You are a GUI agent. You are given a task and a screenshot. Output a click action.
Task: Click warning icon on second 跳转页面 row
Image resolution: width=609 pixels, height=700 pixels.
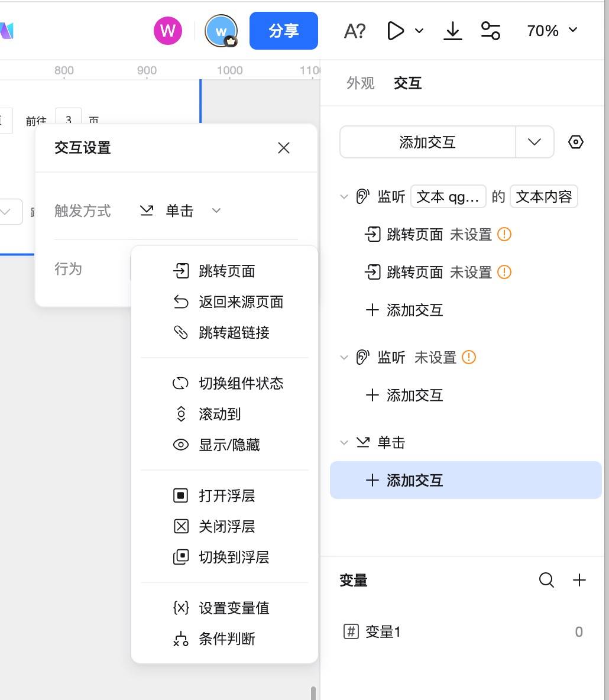pyautogui.click(x=504, y=273)
